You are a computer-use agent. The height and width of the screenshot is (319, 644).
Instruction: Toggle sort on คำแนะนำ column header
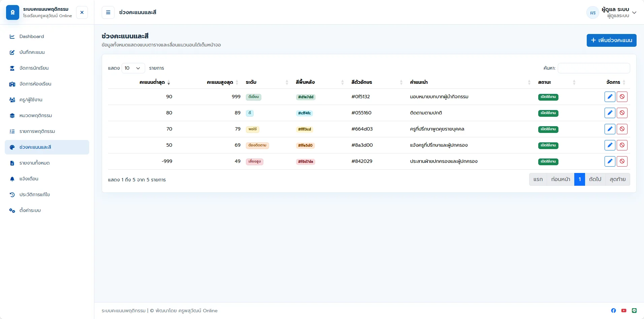[x=470, y=82]
